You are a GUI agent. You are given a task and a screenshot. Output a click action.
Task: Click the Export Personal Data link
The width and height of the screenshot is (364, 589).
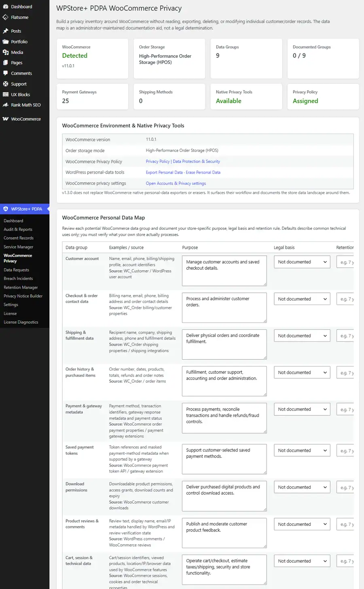click(164, 172)
